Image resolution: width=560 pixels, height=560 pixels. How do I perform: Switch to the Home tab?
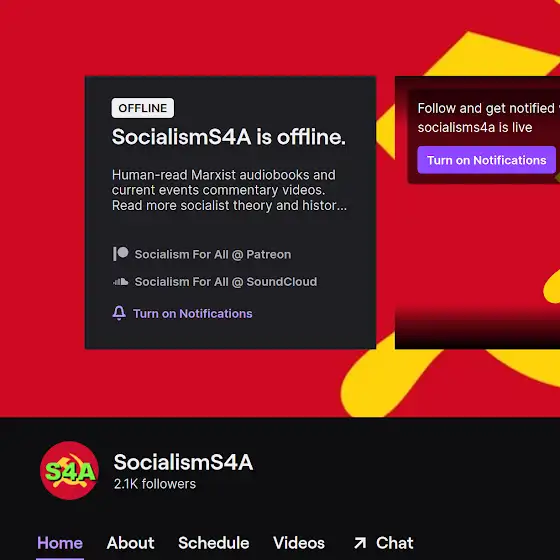[x=60, y=543]
